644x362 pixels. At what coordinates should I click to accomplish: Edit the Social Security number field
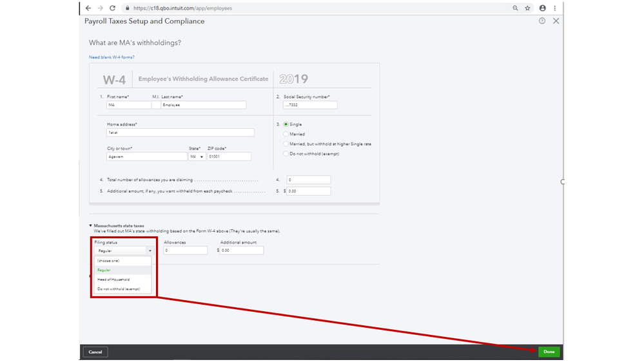[310, 105]
